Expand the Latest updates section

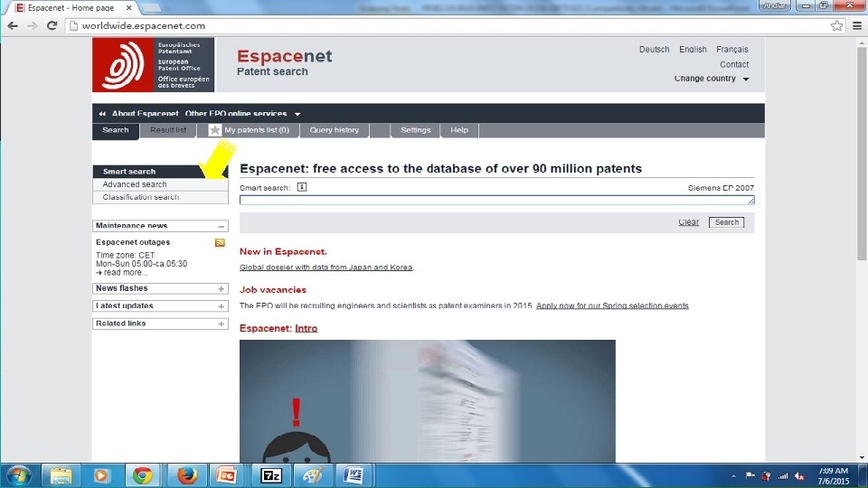click(x=221, y=306)
